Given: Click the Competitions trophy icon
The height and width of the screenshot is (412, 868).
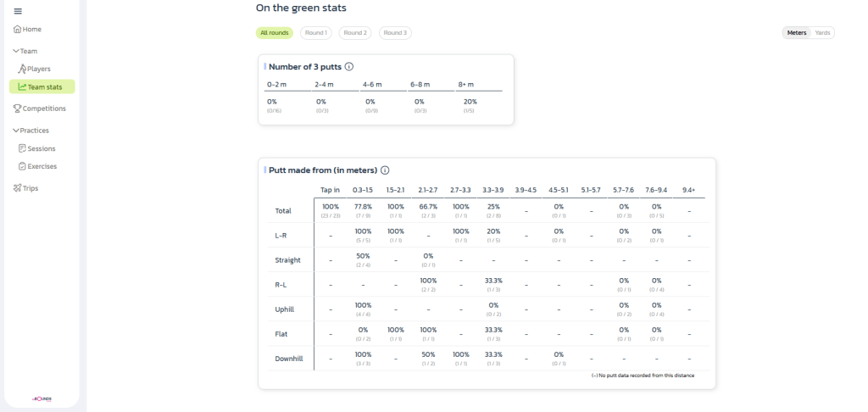Looking at the screenshot, I should click(17, 109).
